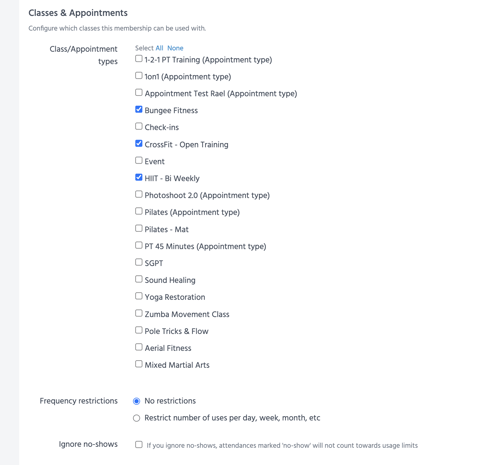Deselect CrossFit - Open Training checkbox

(139, 143)
